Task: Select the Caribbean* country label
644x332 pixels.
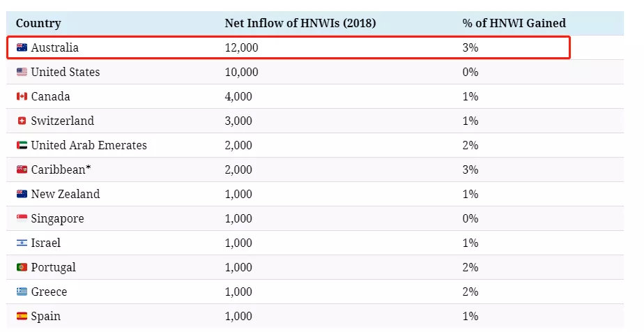Action: (61, 169)
